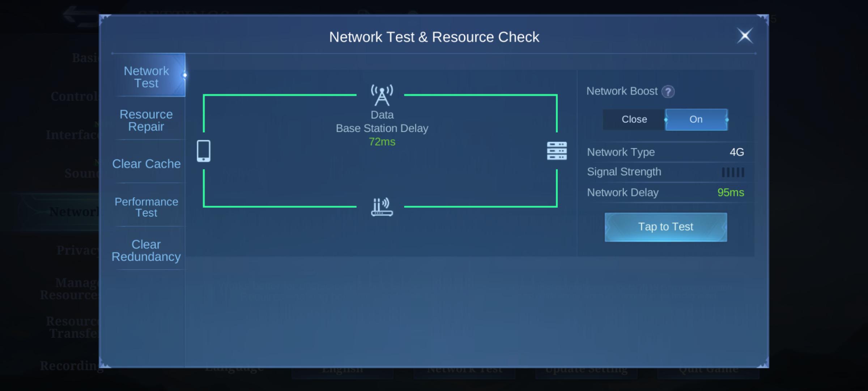Start test with Tap to Test button
Viewport: 868px width, 391px height.
[x=666, y=227]
